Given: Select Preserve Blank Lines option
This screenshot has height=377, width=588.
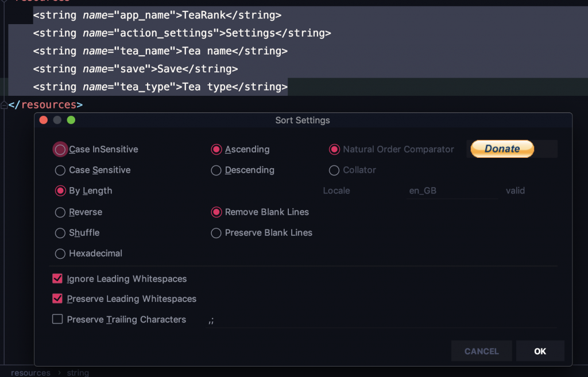Looking at the screenshot, I should (x=216, y=233).
